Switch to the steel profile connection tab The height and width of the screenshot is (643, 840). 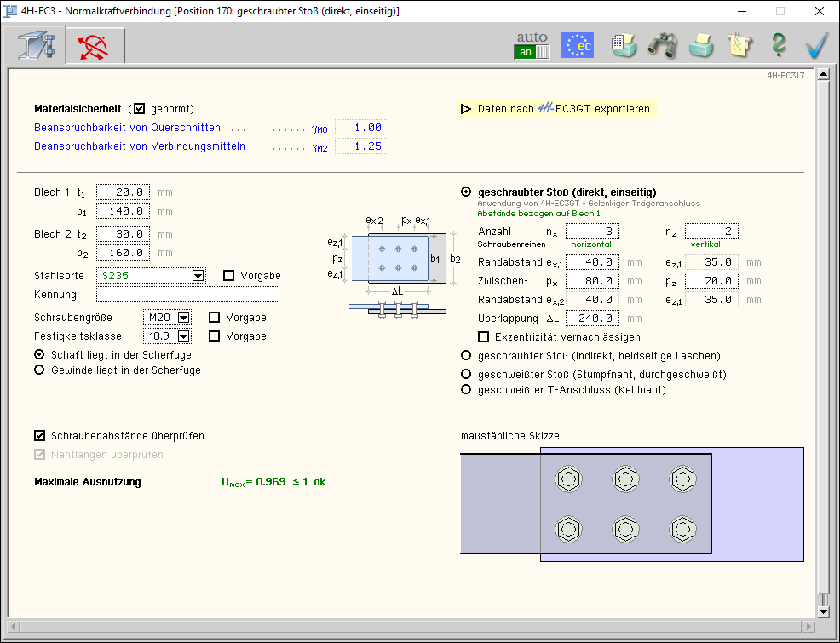pyautogui.click(x=35, y=46)
